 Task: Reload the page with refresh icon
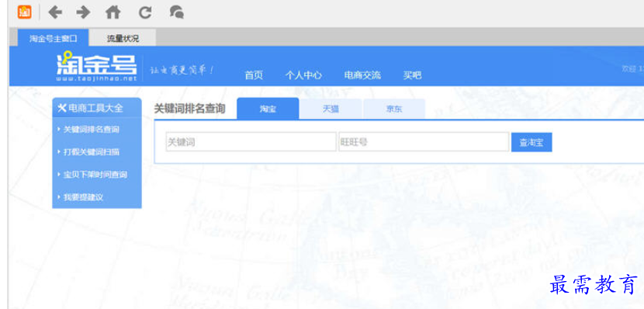click(144, 12)
